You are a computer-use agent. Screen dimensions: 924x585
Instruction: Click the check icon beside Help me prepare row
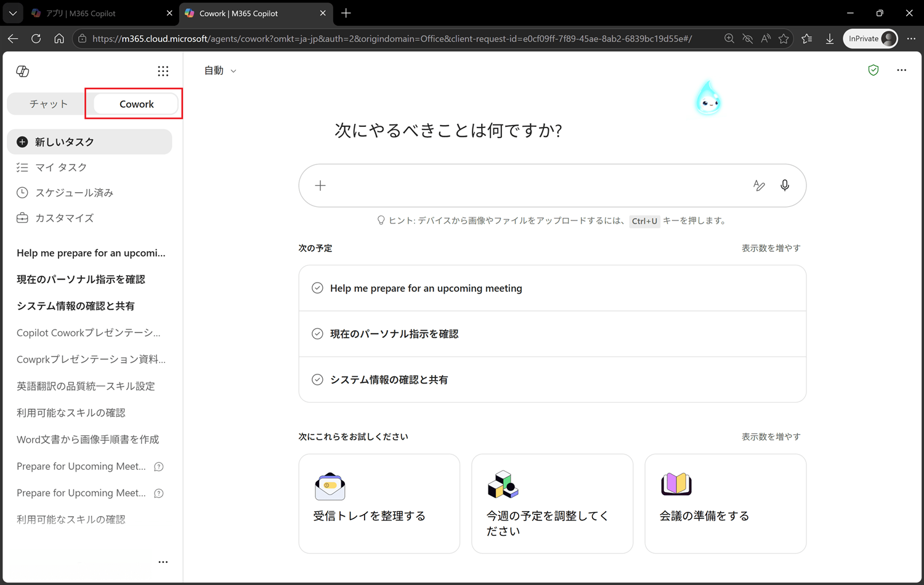pyautogui.click(x=317, y=288)
